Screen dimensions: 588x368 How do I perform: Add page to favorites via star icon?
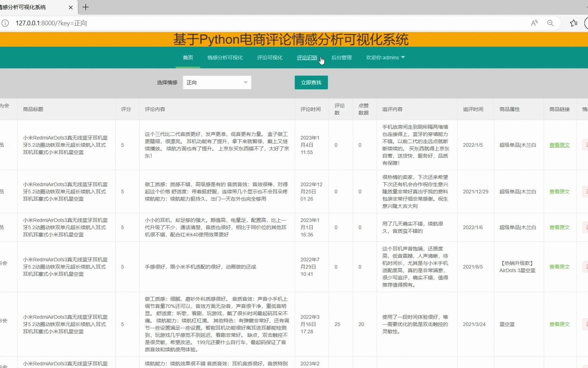(573, 23)
